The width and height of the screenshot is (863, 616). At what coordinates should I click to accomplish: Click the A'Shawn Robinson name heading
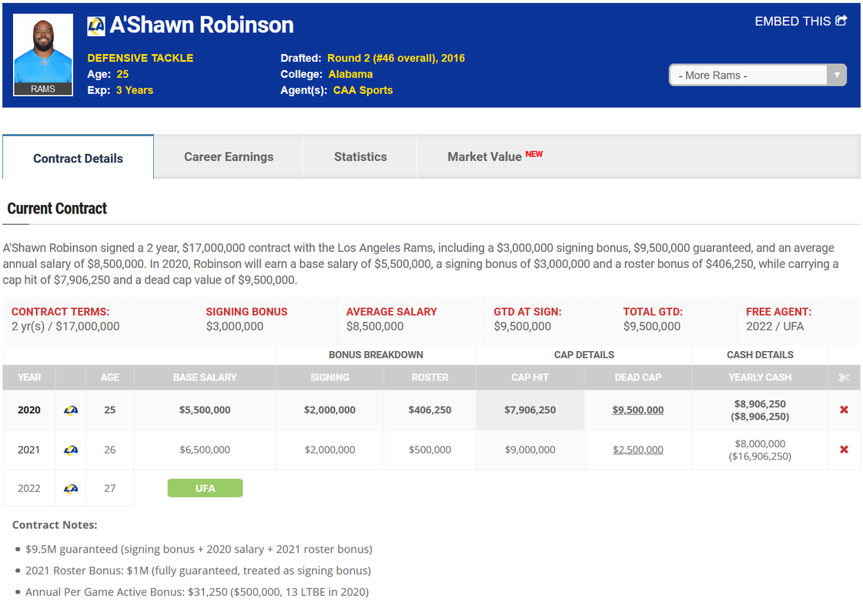(202, 25)
